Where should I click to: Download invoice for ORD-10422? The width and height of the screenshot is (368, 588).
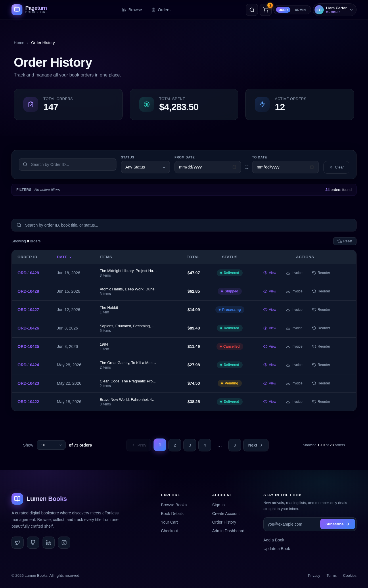coord(294,402)
